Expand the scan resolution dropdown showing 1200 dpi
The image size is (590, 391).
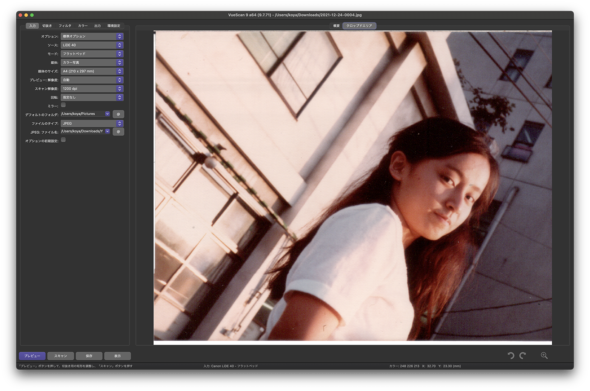92,89
